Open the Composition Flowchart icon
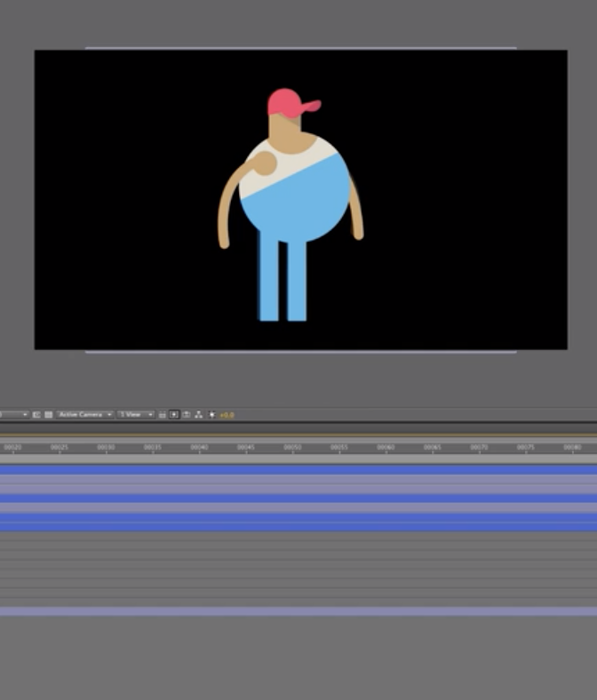Viewport: 597px width, 700px height. (x=198, y=415)
